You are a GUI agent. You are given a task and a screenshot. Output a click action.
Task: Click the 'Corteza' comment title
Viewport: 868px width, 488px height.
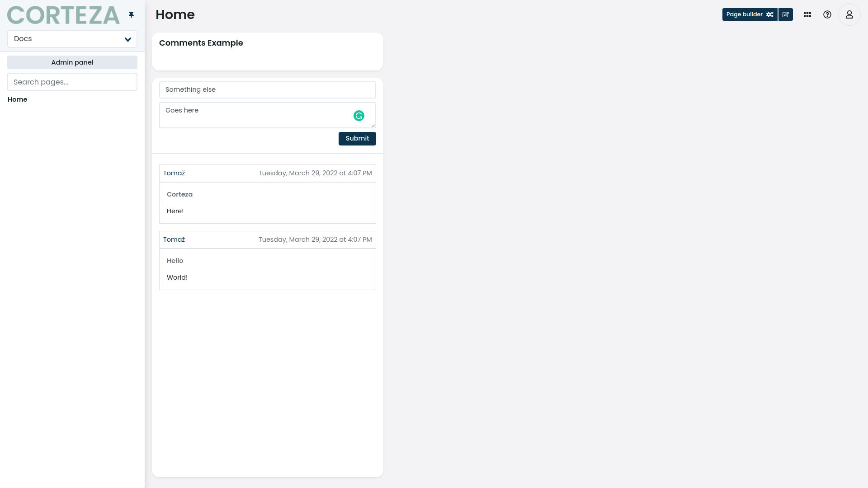tap(179, 194)
